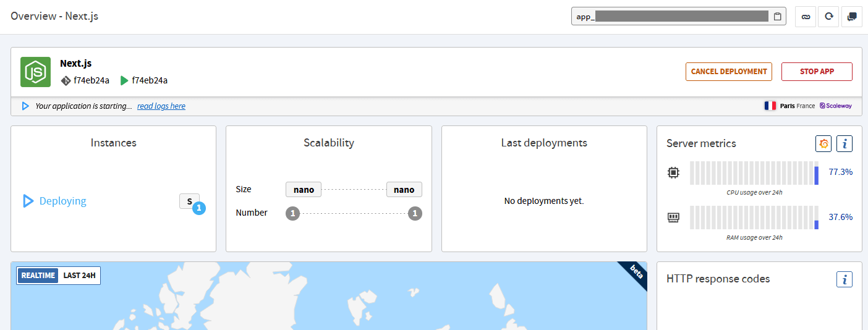The height and width of the screenshot is (330, 868).
Task: Click the S instance size badge
Action: click(189, 201)
